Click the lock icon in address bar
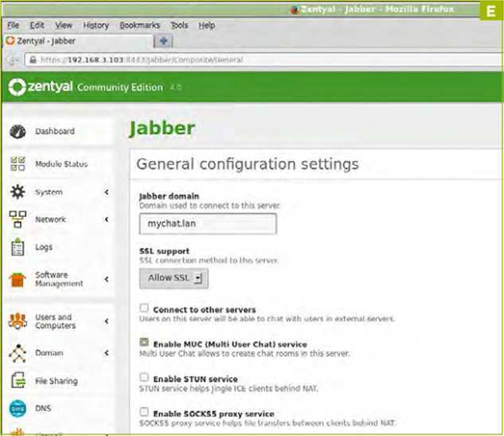This screenshot has height=436, width=504. click(x=33, y=60)
